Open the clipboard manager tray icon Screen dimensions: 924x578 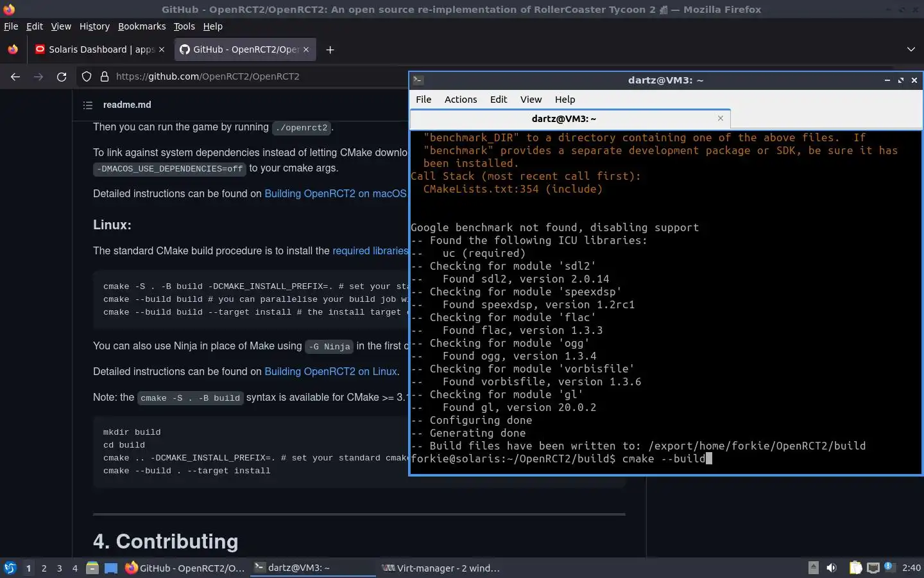tap(855, 568)
